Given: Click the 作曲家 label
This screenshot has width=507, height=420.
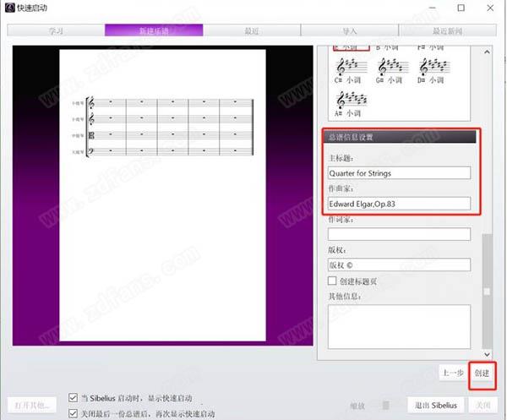Looking at the screenshot, I should [341, 188].
